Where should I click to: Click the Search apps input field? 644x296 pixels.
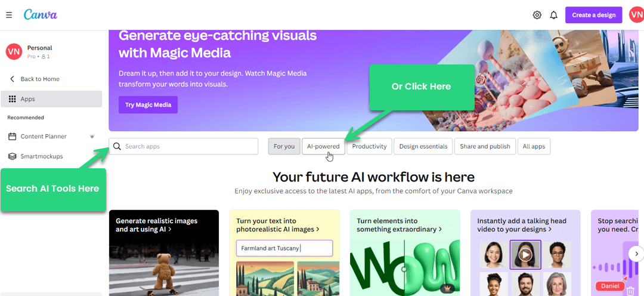point(184,146)
